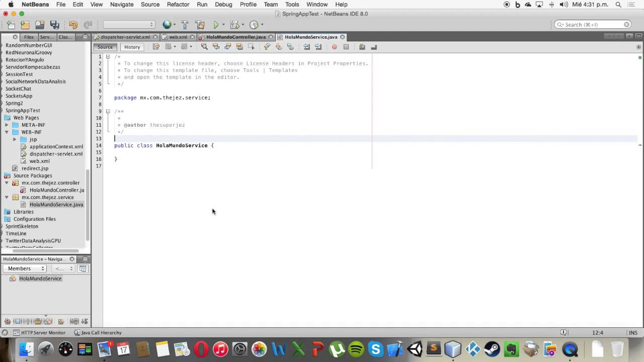Close the HolaMundoService.java tab
The image size is (644, 362).
coord(342,37)
